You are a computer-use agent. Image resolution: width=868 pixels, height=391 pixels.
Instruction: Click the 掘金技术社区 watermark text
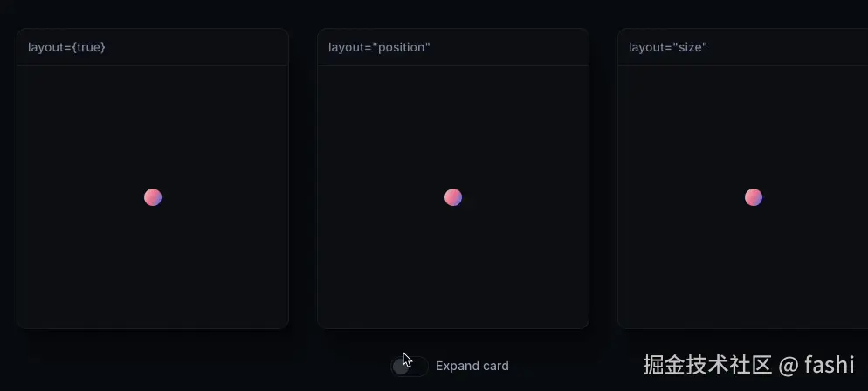point(707,365)
